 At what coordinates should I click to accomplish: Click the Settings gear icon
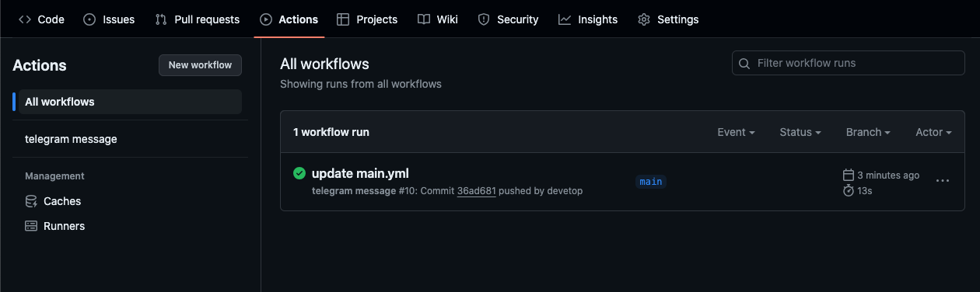click(x=644, y=19)
